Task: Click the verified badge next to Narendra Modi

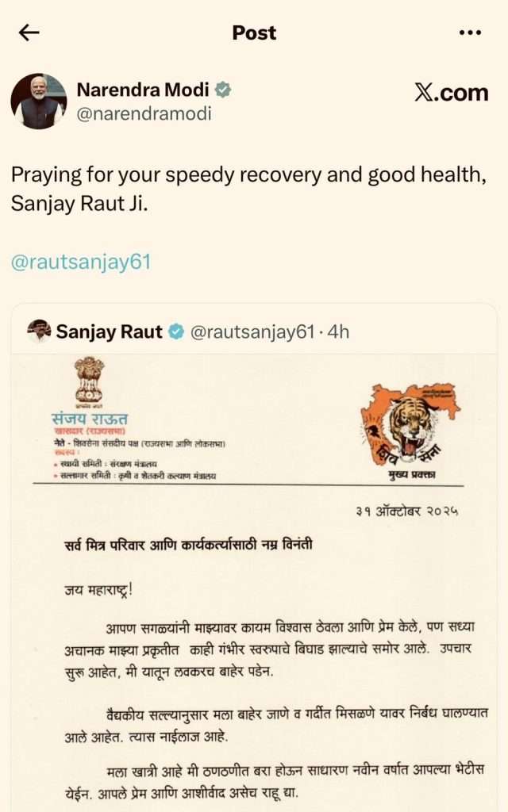Action: coord(223,90)
